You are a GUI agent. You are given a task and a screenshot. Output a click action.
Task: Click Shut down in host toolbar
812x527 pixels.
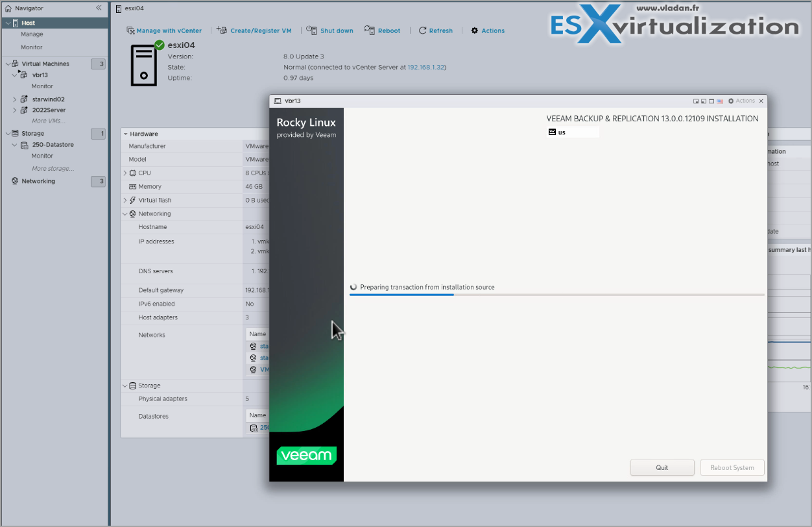point(330,31)
